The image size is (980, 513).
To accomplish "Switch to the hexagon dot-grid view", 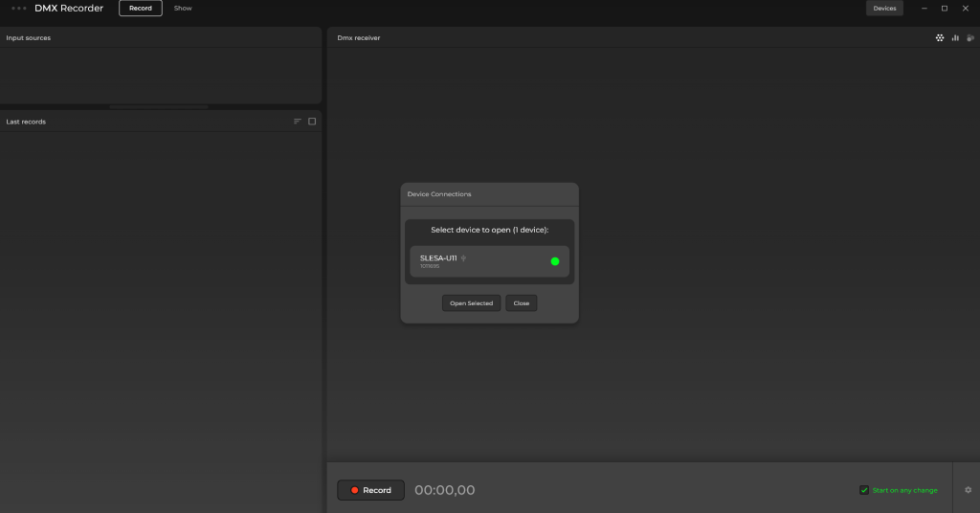I will [x=940, y=37].
